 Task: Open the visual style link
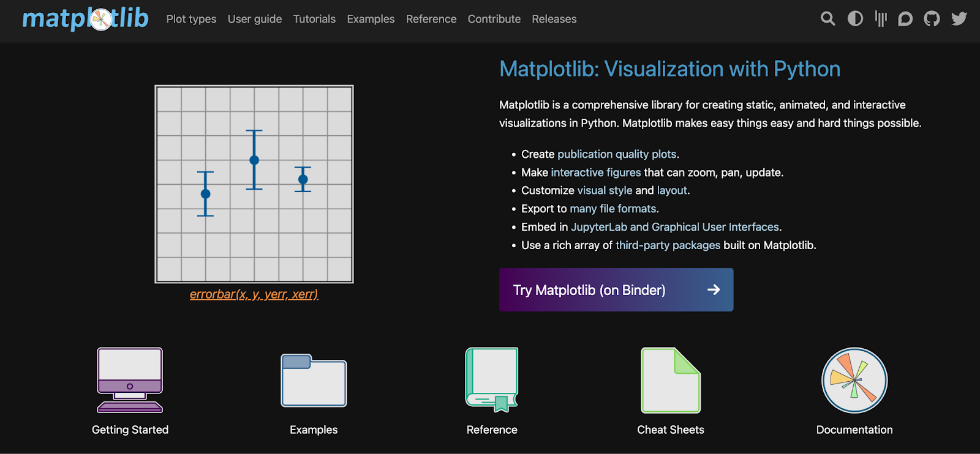pyautogui.click(x=605, y=190)
